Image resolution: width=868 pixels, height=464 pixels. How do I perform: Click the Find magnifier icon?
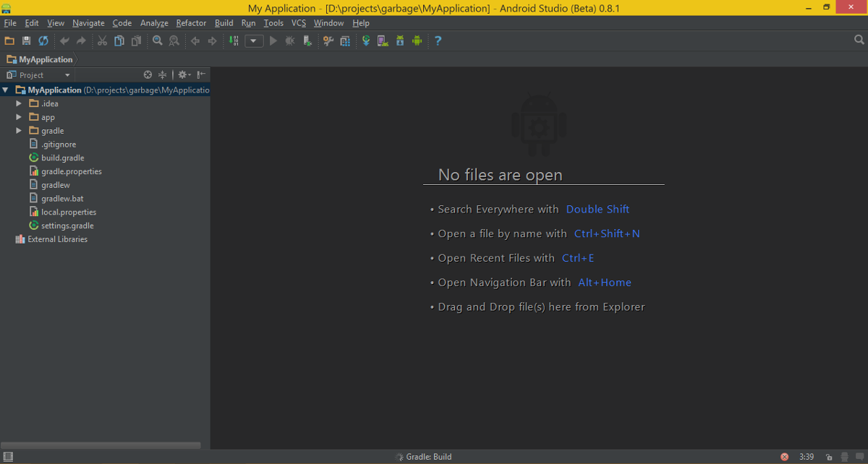pos(158,41)
